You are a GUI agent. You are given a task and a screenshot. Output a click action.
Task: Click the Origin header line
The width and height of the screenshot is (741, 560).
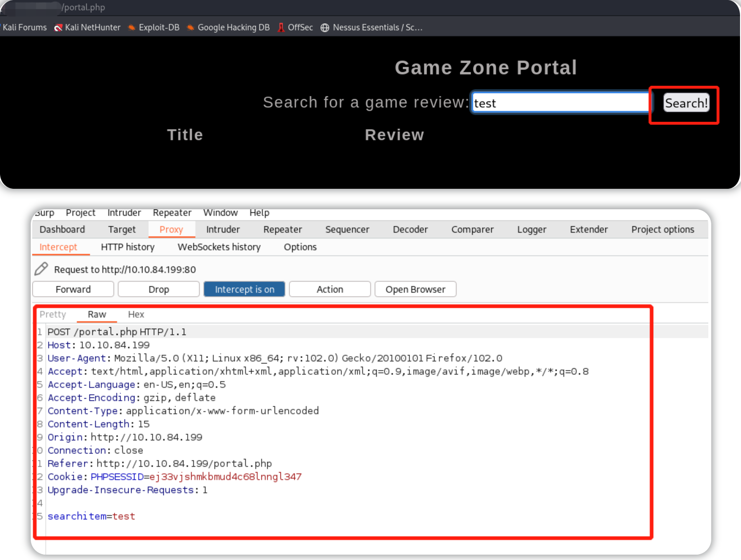click(x=125, y=437)
